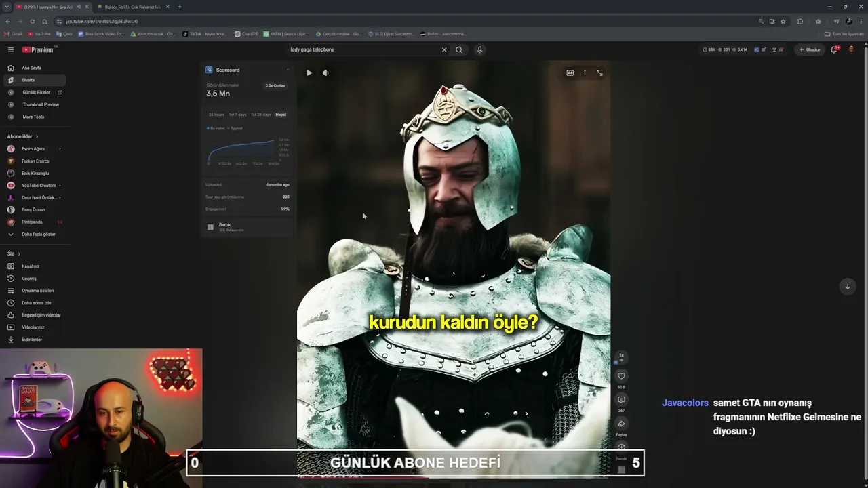Play the Shorts video
The image size is (868, 488).
[x=309, y=73]
